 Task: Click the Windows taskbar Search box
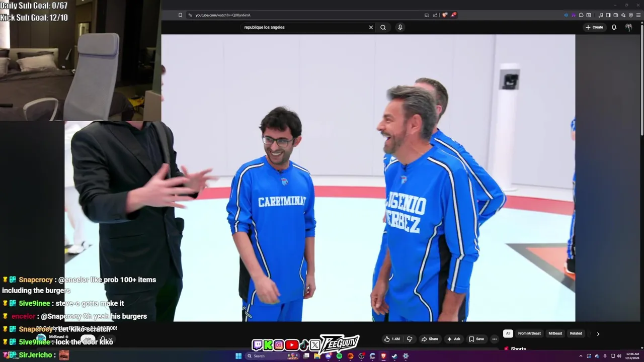[x=272, y=356]
